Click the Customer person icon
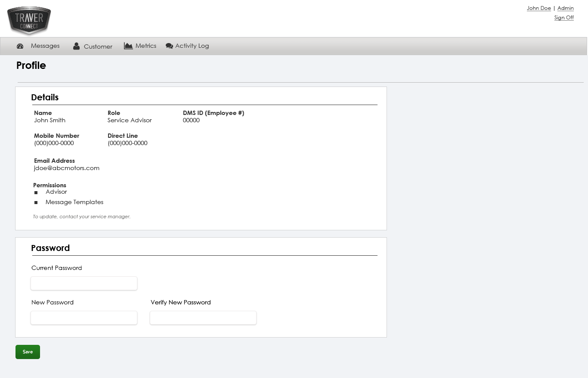The image size is (588, 378). tap(76, 46)
